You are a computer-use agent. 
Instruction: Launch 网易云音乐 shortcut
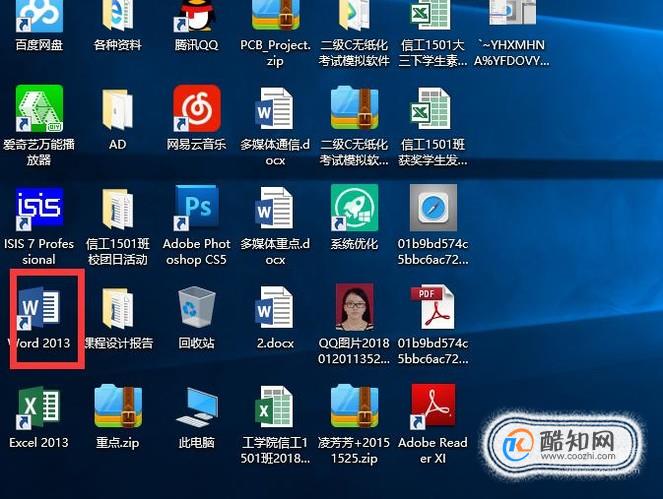[x=196, y=108]
